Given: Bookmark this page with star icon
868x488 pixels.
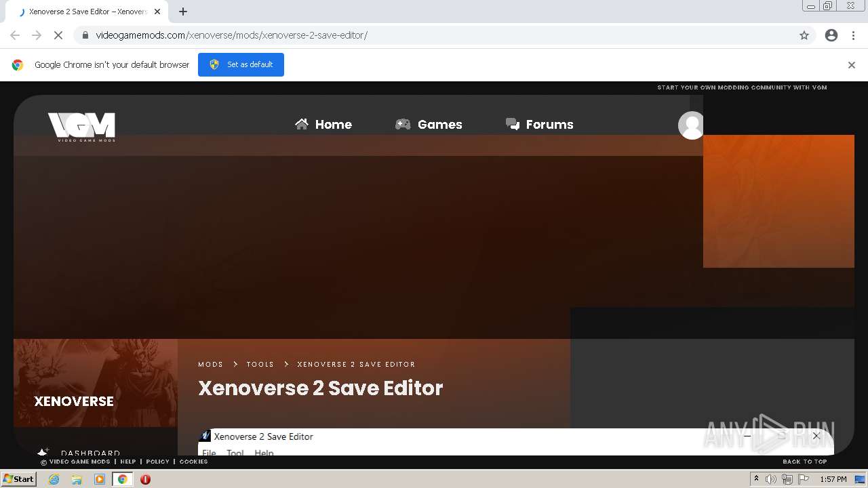Looking at the screenshot, I should [x=804, y=35].
